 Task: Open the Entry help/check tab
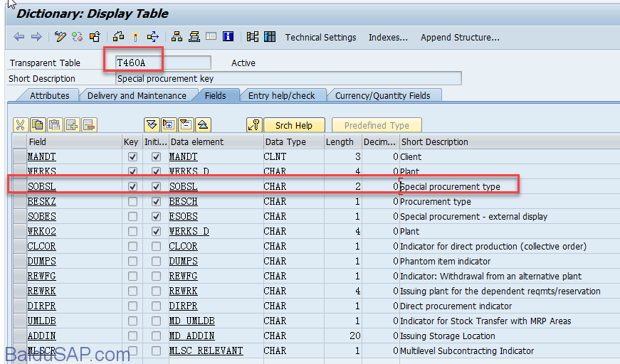[281, 95]
